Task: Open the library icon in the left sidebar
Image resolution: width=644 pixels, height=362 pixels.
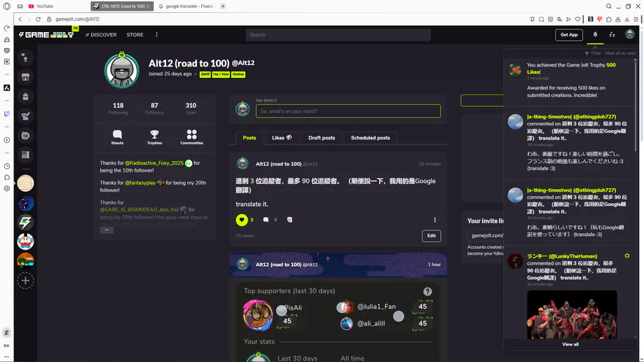Action: click(26, 155)
